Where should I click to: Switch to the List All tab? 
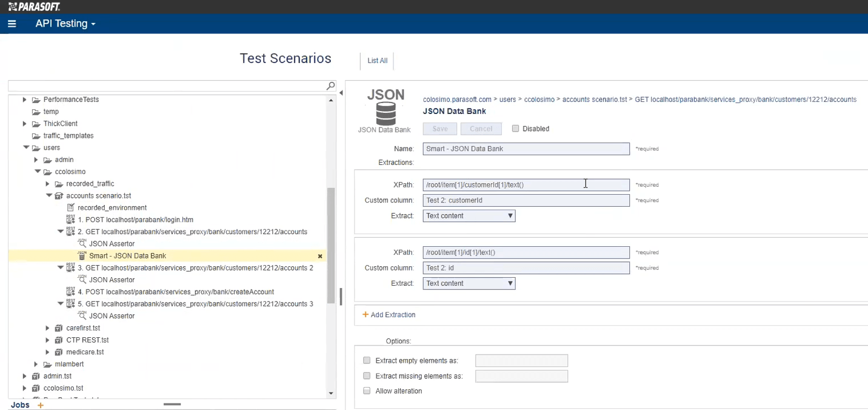pos(377,61)
